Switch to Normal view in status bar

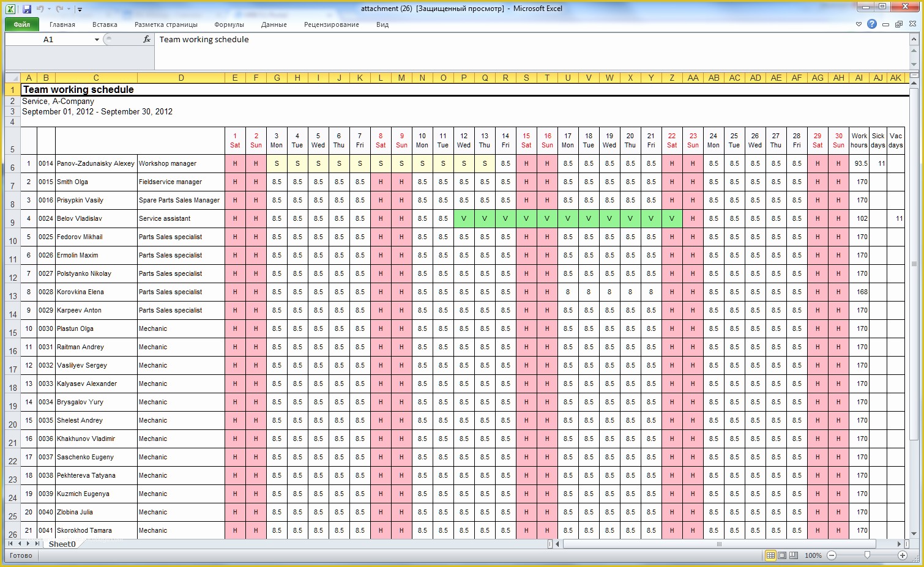pos(770,555)
